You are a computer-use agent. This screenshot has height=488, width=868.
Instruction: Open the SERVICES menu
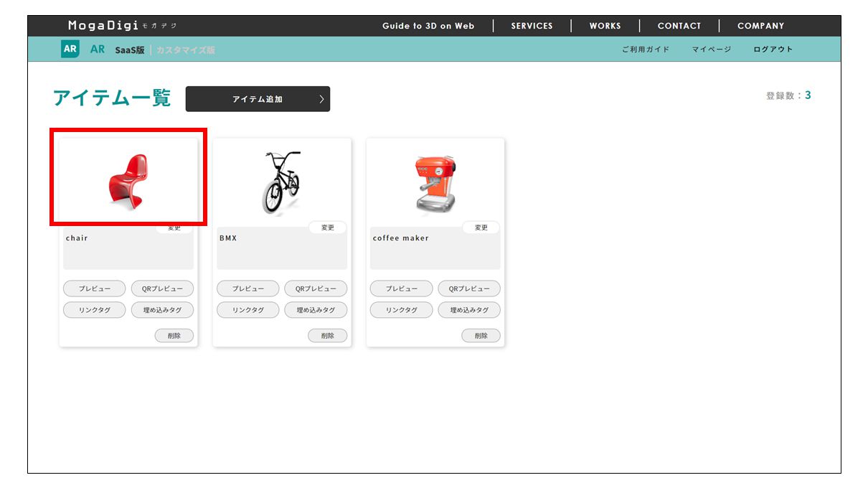click(x=532, y=26)
